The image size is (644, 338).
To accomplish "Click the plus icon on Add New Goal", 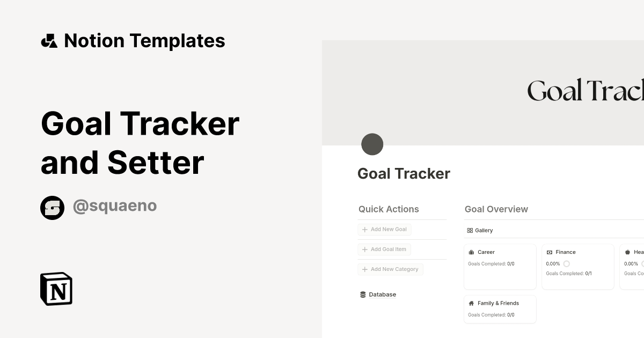I will click(365, 229).
